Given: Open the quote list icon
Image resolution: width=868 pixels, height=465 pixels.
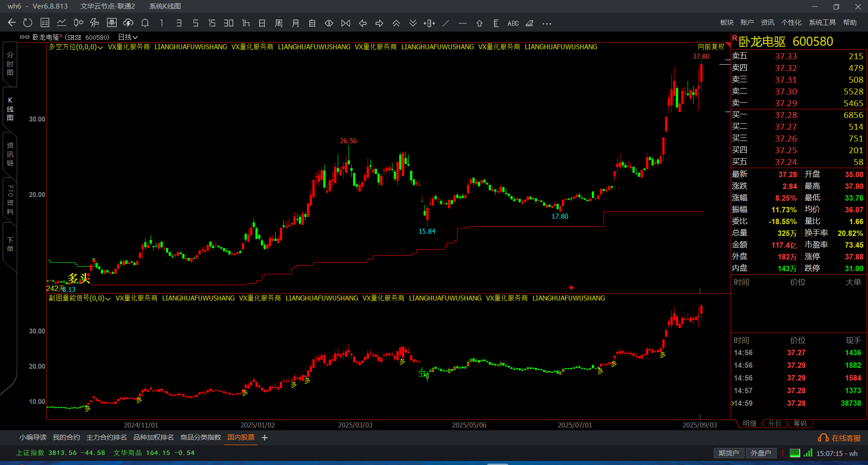Looking at the screenshot, I should pos(45,23).
